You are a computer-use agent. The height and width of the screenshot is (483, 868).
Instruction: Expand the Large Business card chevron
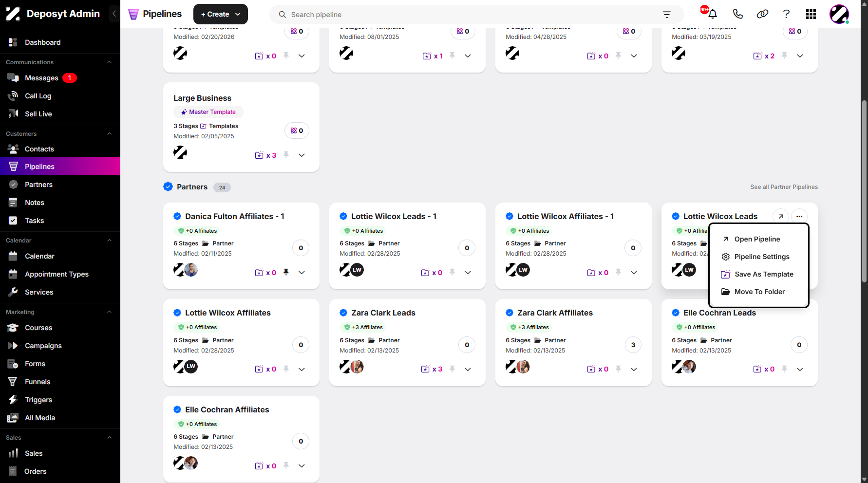tap(302, 155)
